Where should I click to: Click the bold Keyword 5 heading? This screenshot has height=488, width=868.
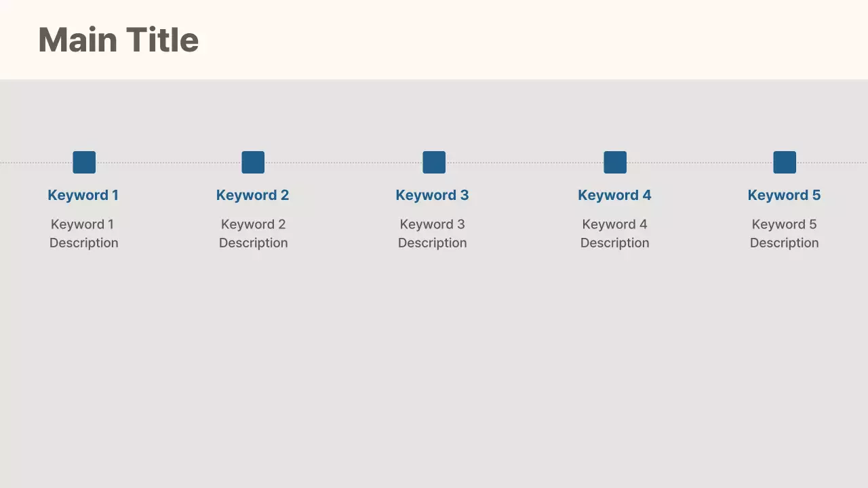point(784,195)
